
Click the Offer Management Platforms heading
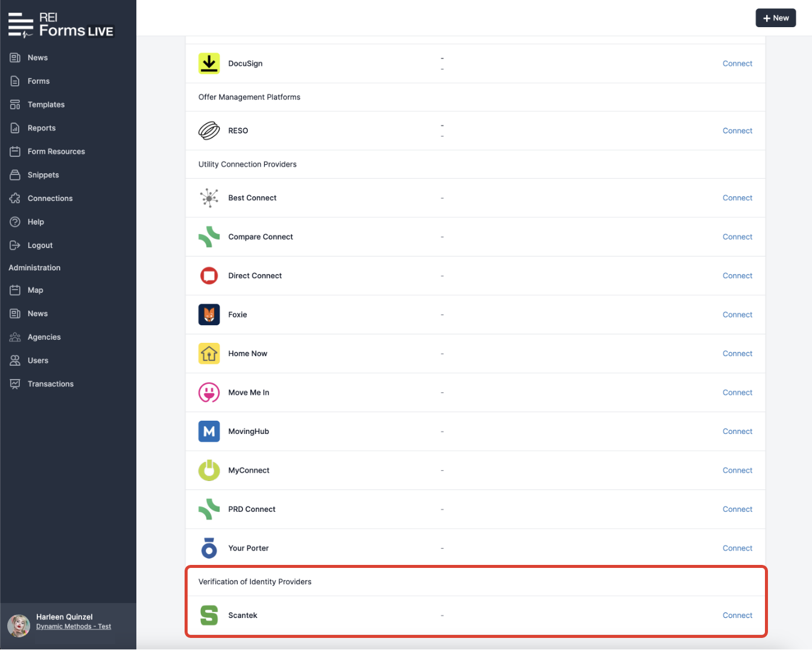tap(249, 97)
